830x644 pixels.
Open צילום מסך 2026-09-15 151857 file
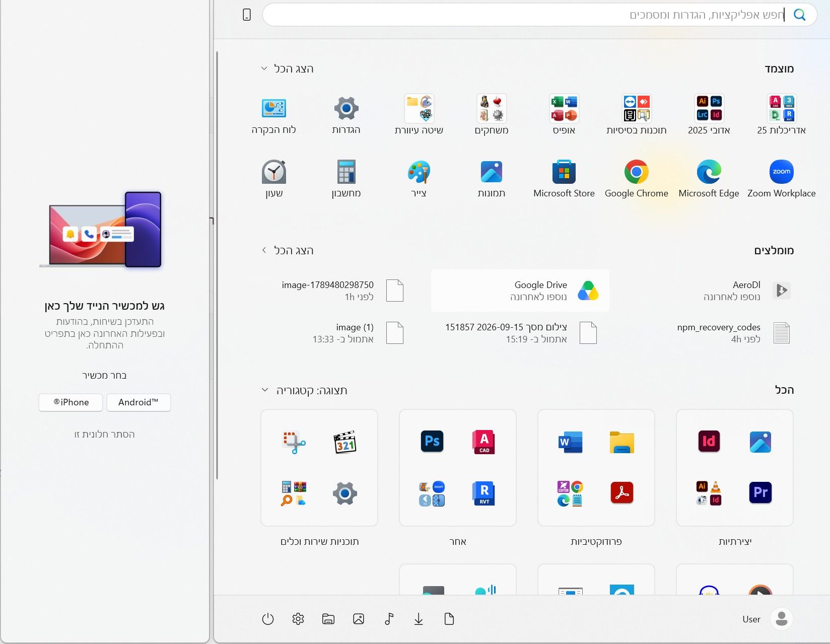520,333
